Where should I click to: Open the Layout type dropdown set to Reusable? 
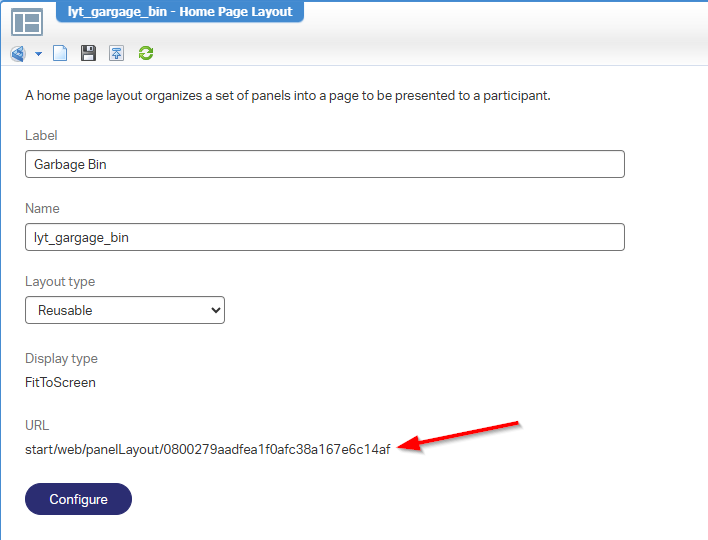click(125, 310)
